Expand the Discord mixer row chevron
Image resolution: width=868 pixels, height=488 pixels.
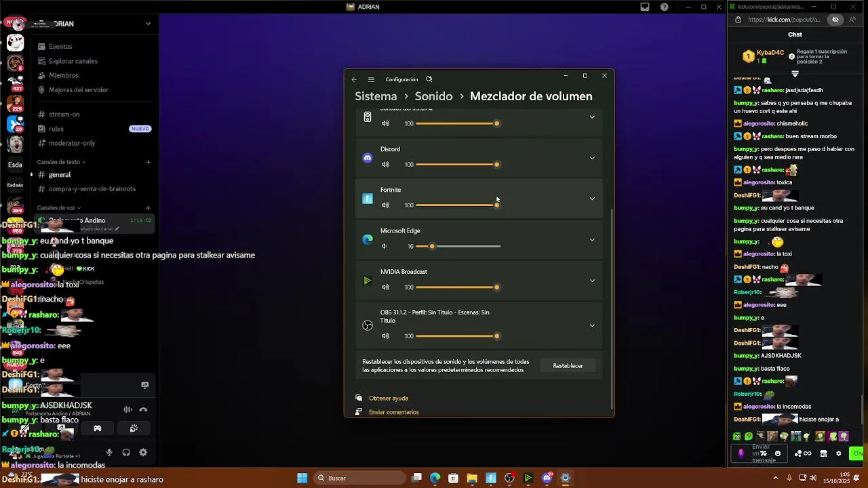pos(592,158)
